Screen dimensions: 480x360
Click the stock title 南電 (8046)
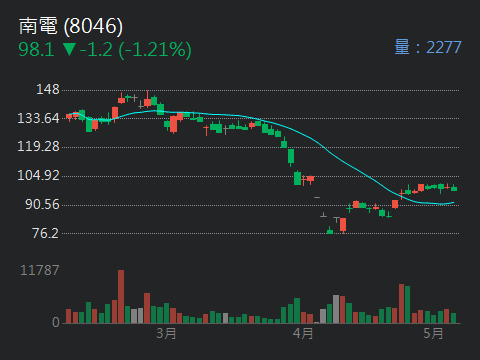[x=71, y=26]
